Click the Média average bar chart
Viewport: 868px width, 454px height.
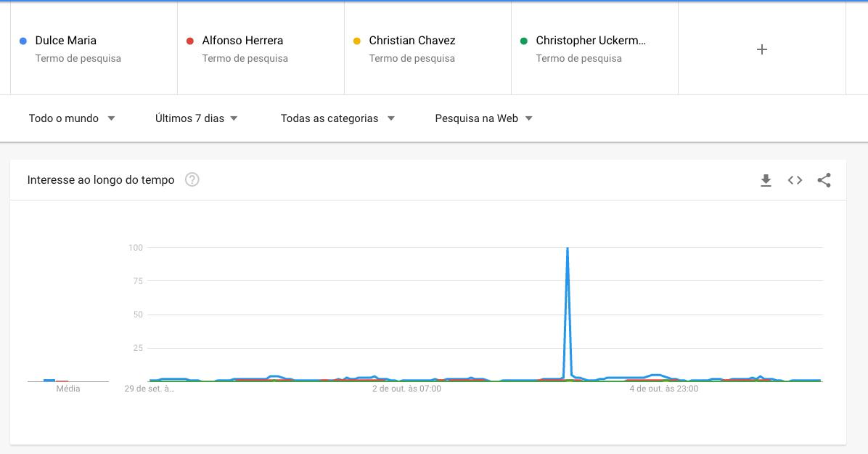point(56,379)
